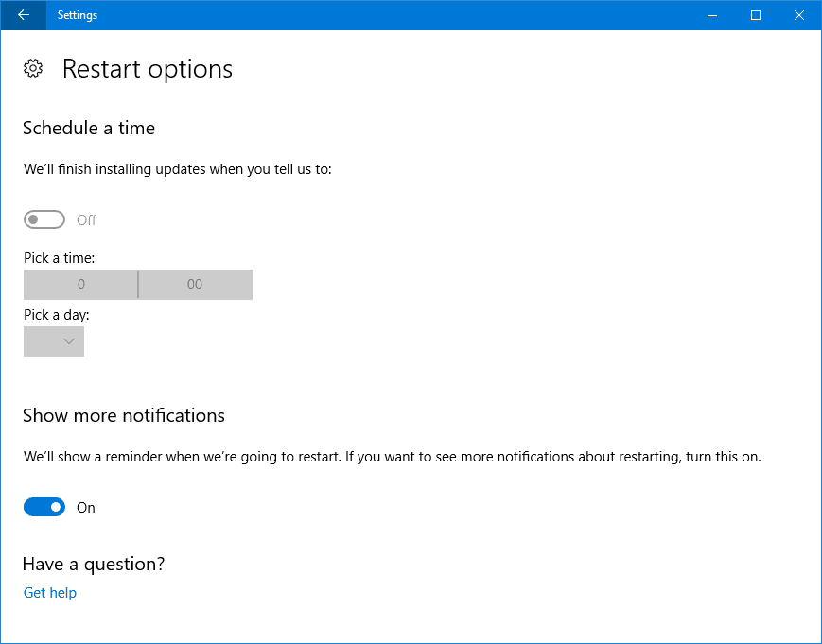Click the maximize icon in the title bar
This screenshot has width=822, height=644.
click(754, 15)
